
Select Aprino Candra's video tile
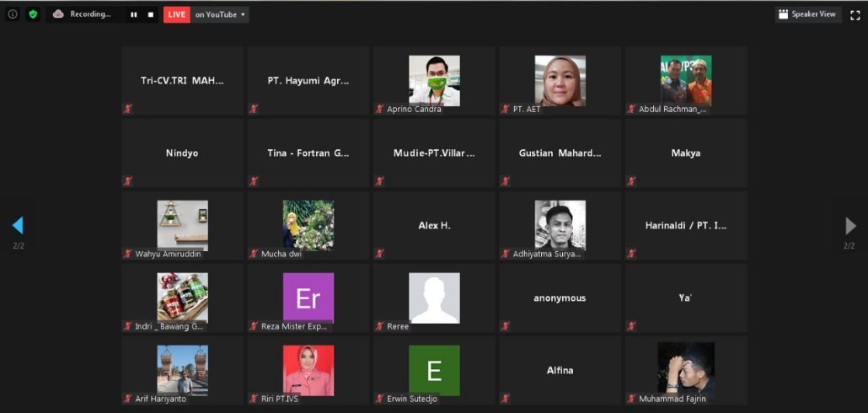point(434,80)
